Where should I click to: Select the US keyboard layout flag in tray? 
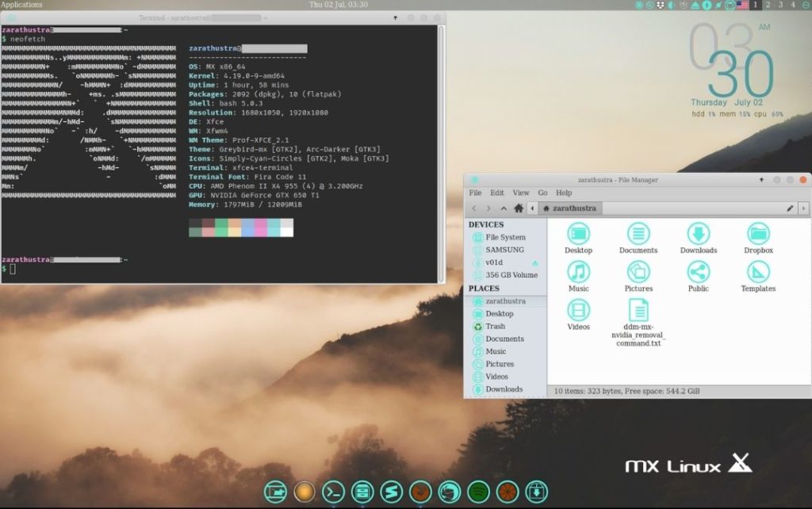(x=742, y=5)
